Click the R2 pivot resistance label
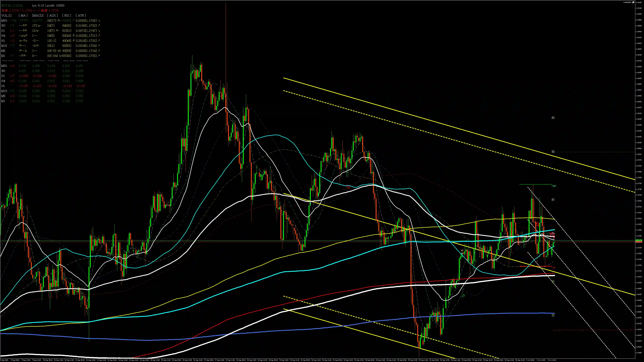 (x=553, y=152)
